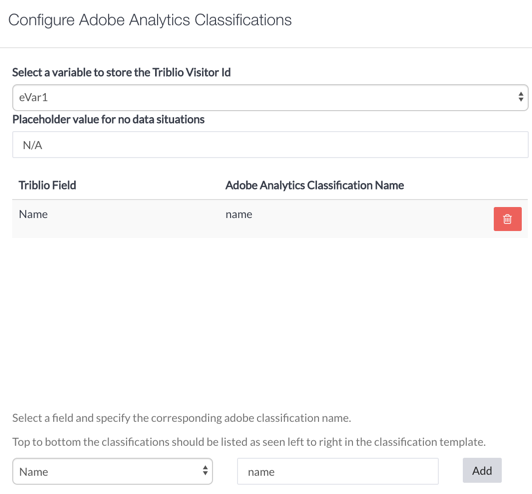
Task: Focus the bottom classification name text input
Action: (x=338, y=471)
